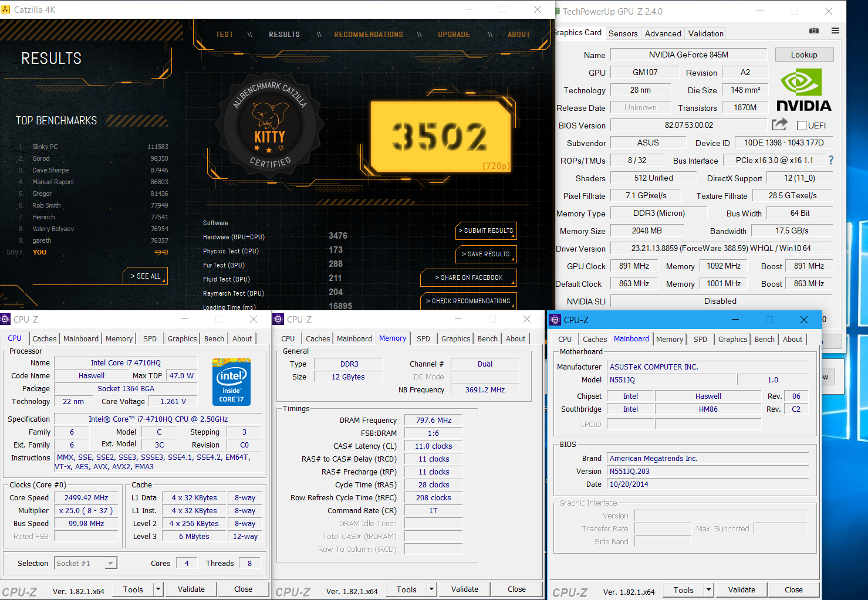Click SUBMIT RESULTS button

click(x=486, y=230)
